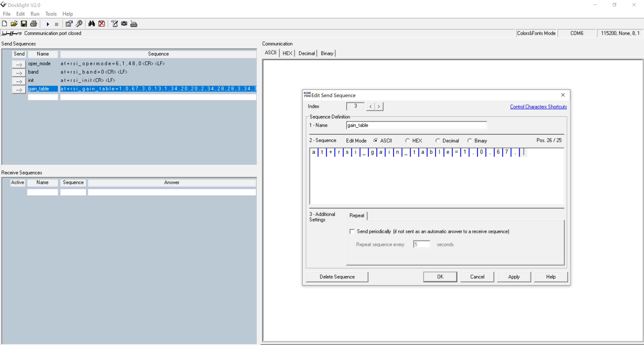Switch to the Binary communication tab

point(327,53)
